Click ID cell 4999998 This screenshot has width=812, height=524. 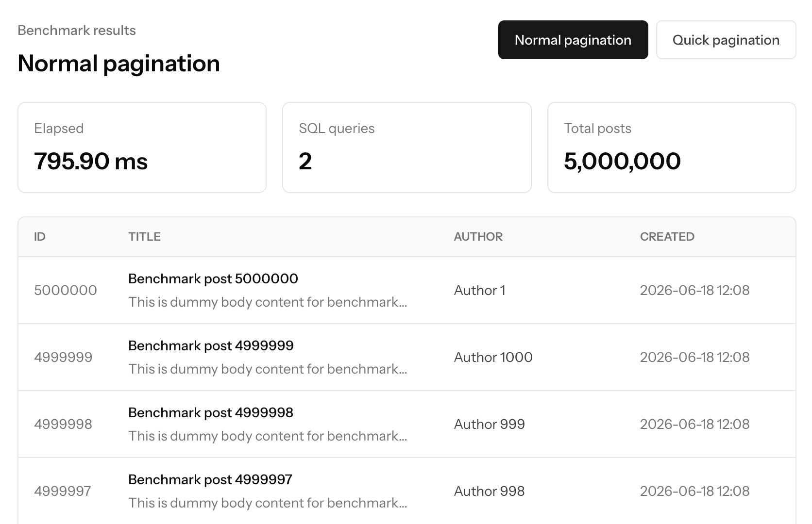pyautogui.click(x=63, y=424)
